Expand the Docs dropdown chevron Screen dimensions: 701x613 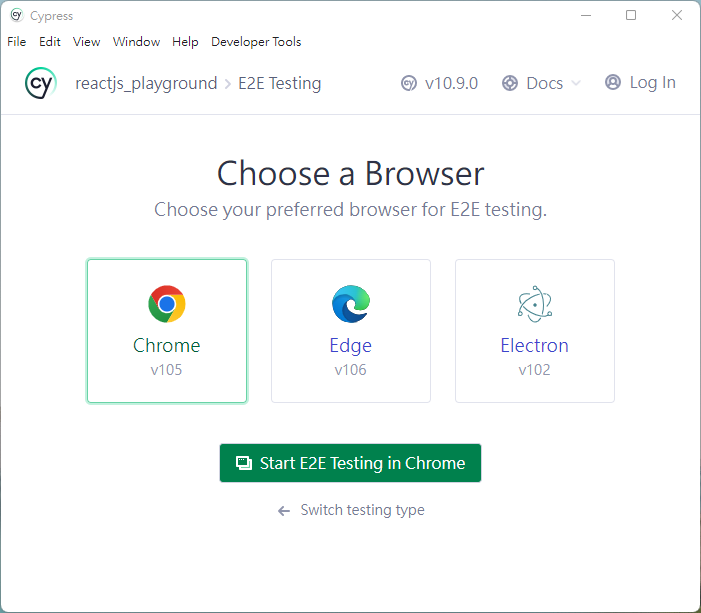576,84
